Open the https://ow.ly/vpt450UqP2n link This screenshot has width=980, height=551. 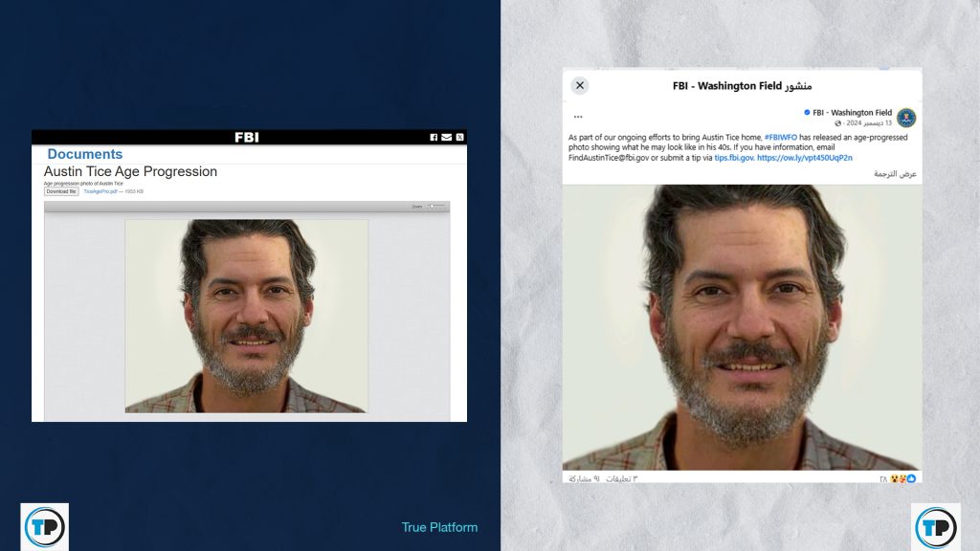tap(804, 158)
